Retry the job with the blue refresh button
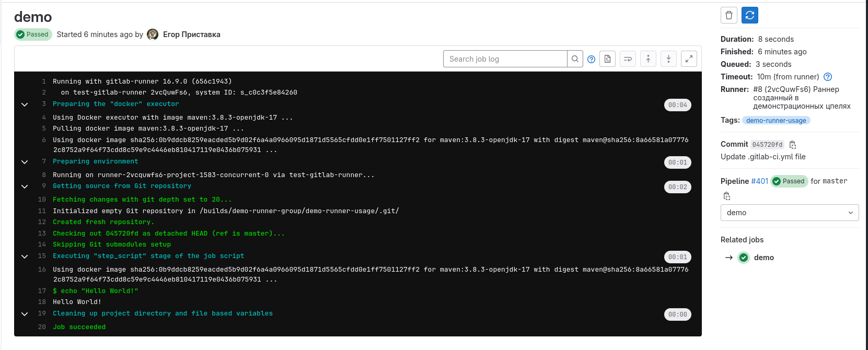 [x=750, y=15]
